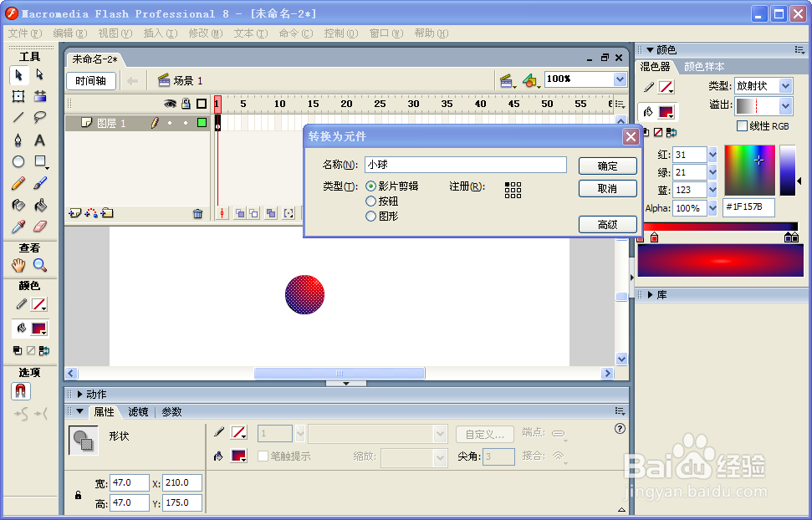Open the 100% zoom level dropdown
Image resolution: width=812 pixels, height=520 pixels.
tap(617, 79)
